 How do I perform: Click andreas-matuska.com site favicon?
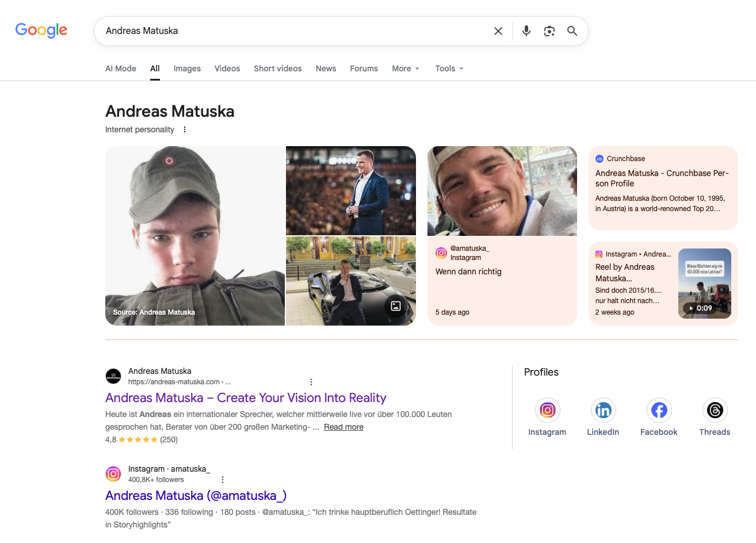tap(113, 376)
